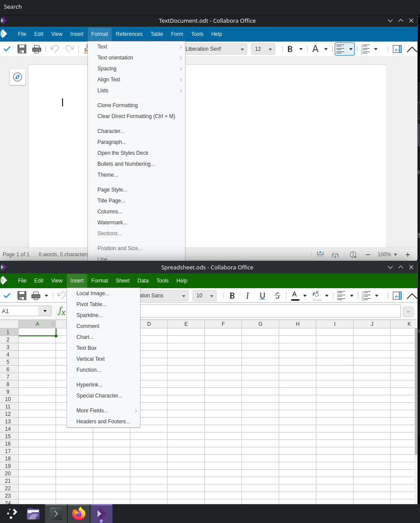The width and height of the screenshot is (420, 523).
Task: Select cell D1's column header D
Action: (149, 324)
